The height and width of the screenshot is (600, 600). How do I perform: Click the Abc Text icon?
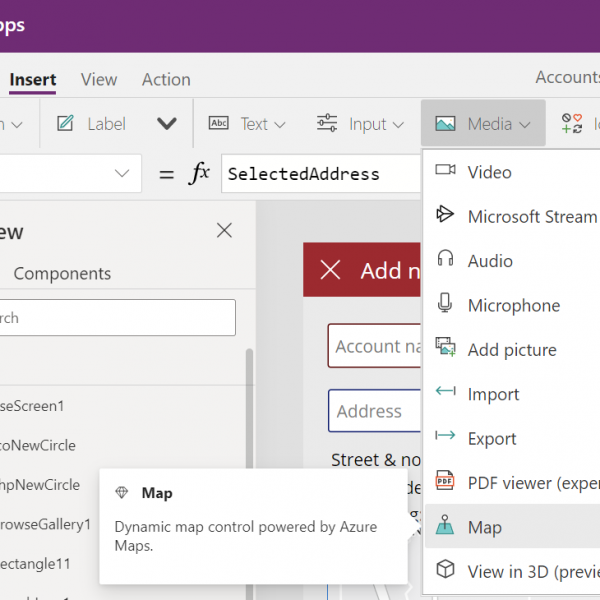(218, 123)
